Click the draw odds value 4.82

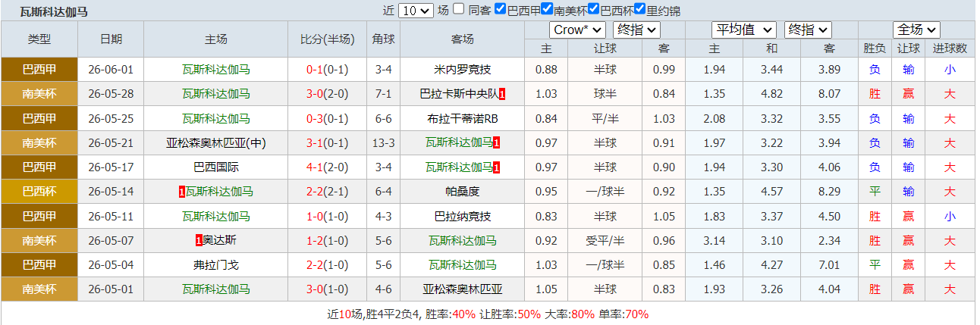pos(771,94)
